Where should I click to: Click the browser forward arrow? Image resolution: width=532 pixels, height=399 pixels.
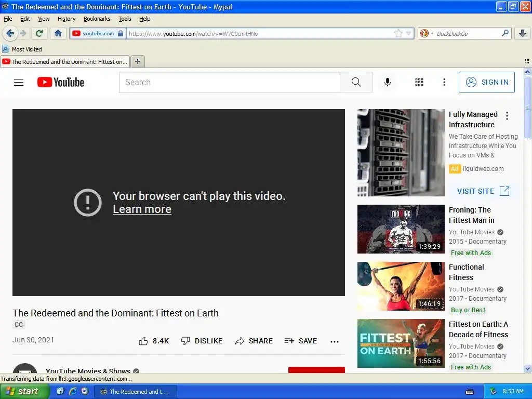coord(23,33)
